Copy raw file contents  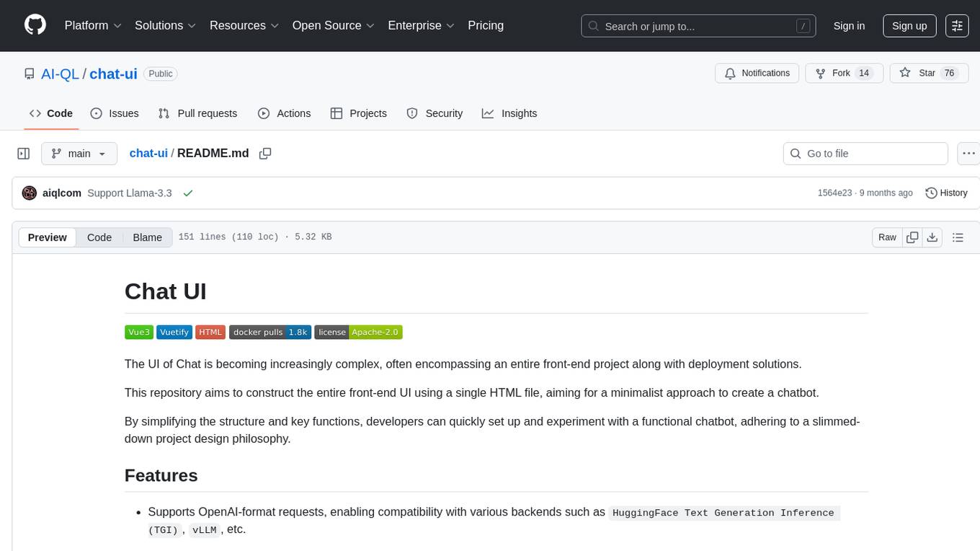pos(912,237)
